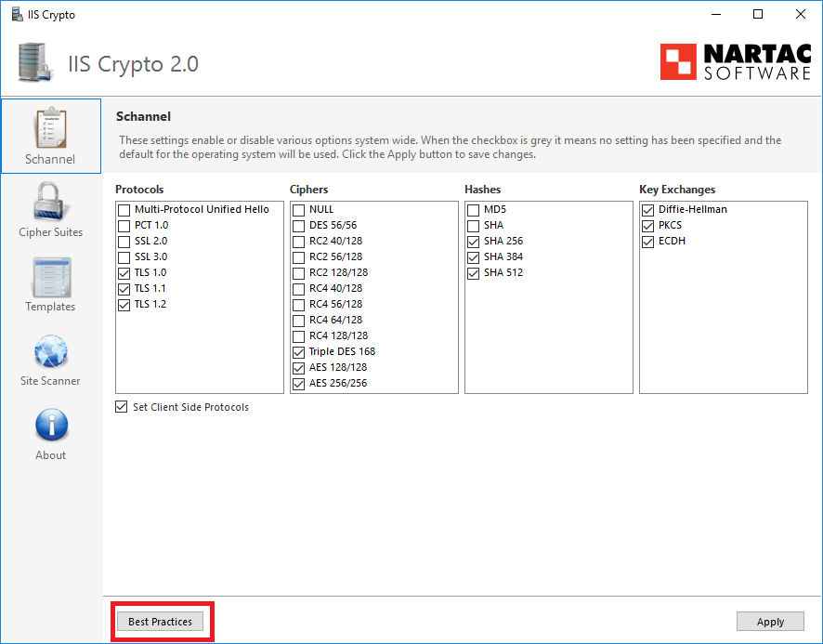The height and width of the screenshot is (644, 823).
Task: Toggle the PKCS key exchange
Action: [x=648, y=226]
